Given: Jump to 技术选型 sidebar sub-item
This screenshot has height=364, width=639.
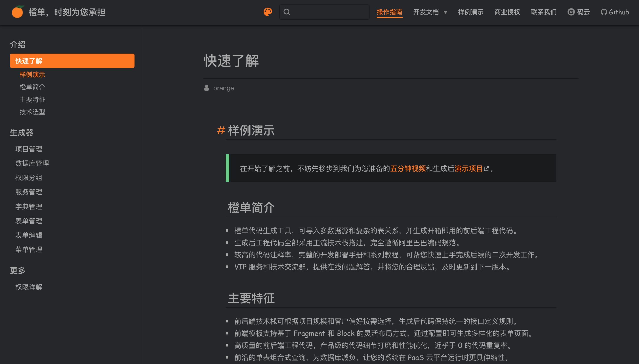Looking at the screenshot, I should point(32,112).
